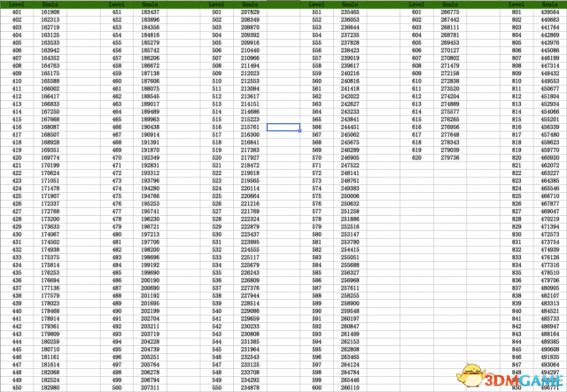Click level cell 480

[x=117, y=234]
